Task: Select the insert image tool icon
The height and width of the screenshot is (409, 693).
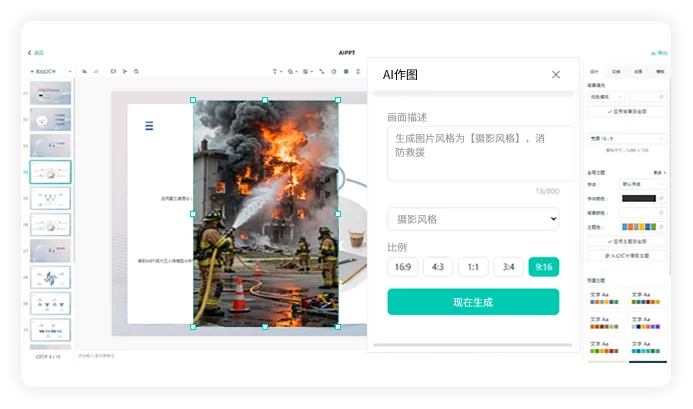Action: 305,71
